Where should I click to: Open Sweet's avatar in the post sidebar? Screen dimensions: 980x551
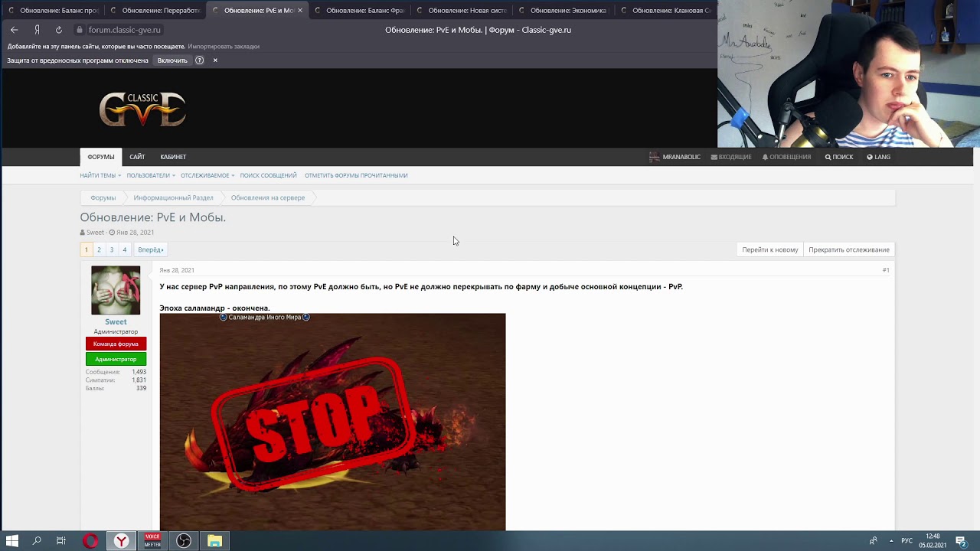click(x=116, y=290)
